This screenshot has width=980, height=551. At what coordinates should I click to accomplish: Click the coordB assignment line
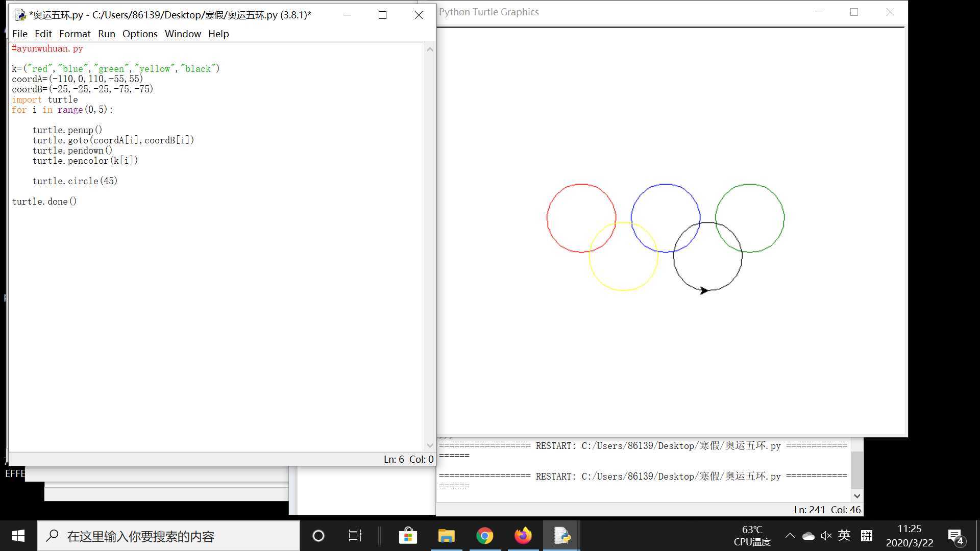click(x=83, y=89)
